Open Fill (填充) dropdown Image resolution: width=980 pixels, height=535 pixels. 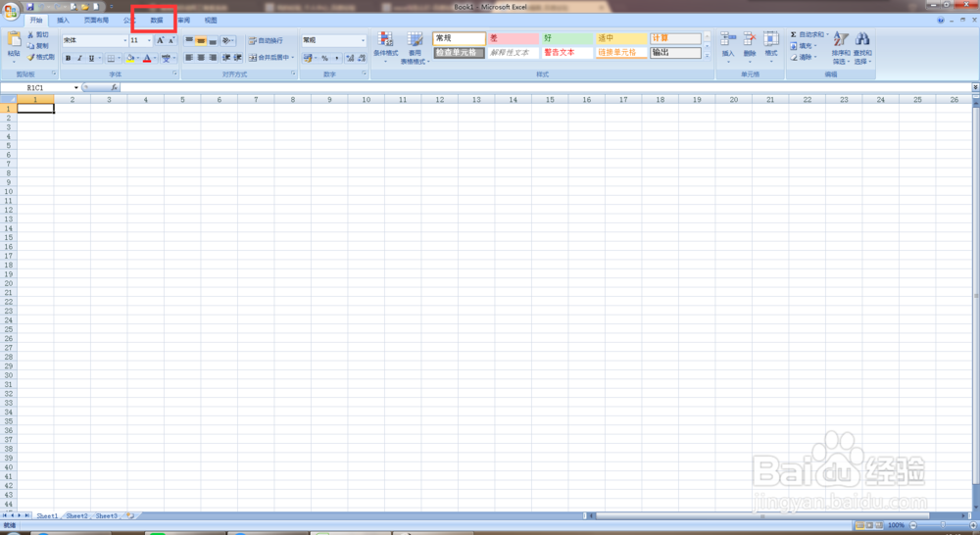tap(804, 46)
